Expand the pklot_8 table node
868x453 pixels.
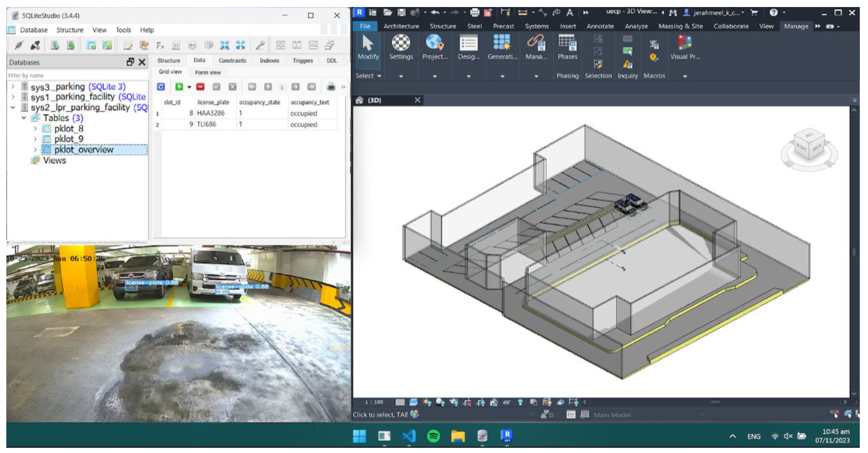click(x=35, y=128)
